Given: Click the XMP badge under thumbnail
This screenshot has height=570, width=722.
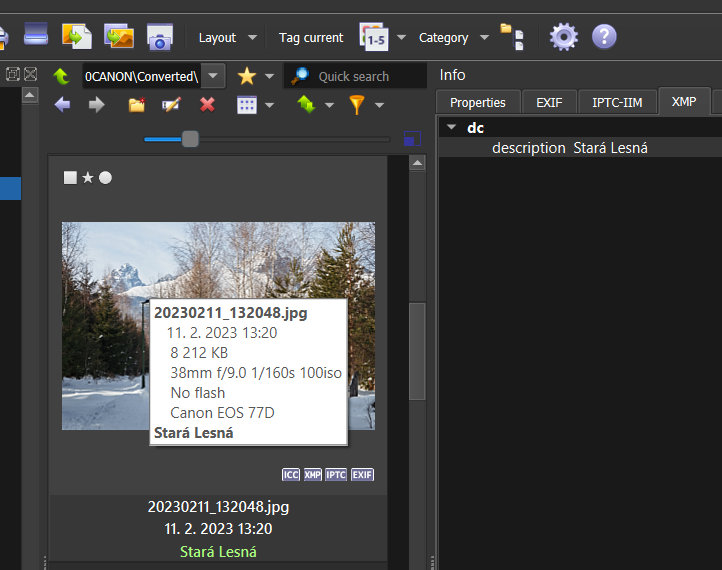Looking at the screenshot, I should click(313, 475).
